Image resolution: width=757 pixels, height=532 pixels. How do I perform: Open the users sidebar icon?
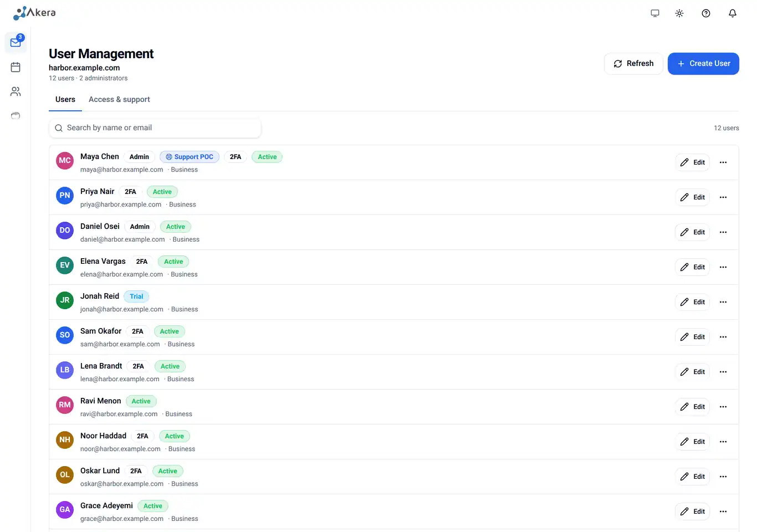point(16,91)
